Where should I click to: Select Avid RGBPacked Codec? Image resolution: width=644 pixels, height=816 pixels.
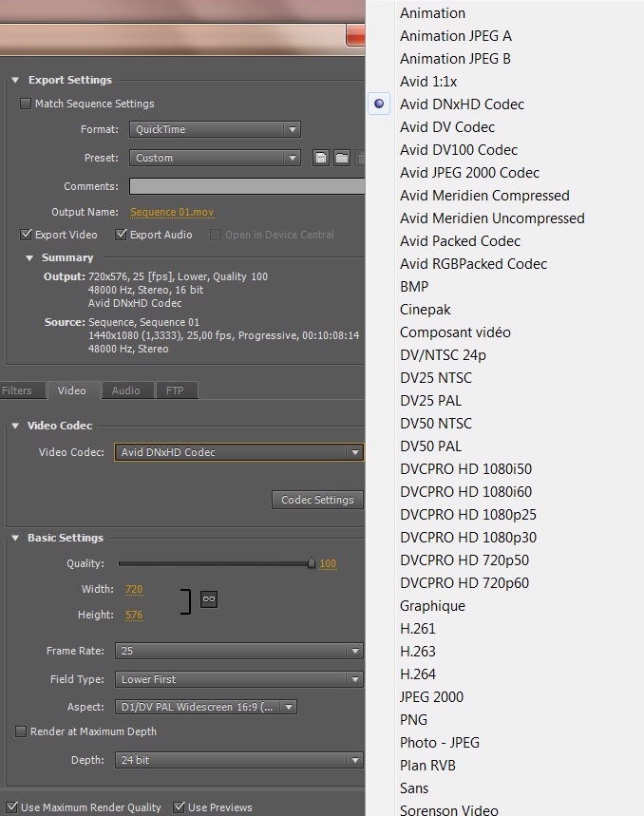point(473,264)
